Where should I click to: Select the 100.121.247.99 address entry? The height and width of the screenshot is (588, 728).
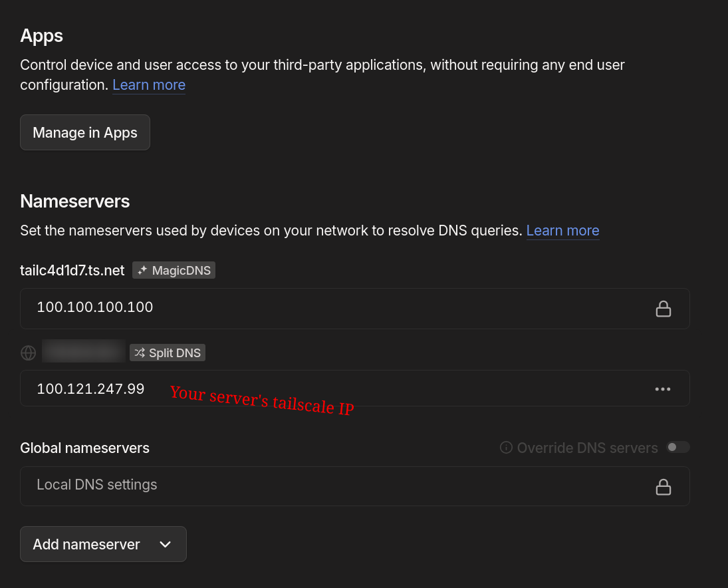(x=90, y=388)
